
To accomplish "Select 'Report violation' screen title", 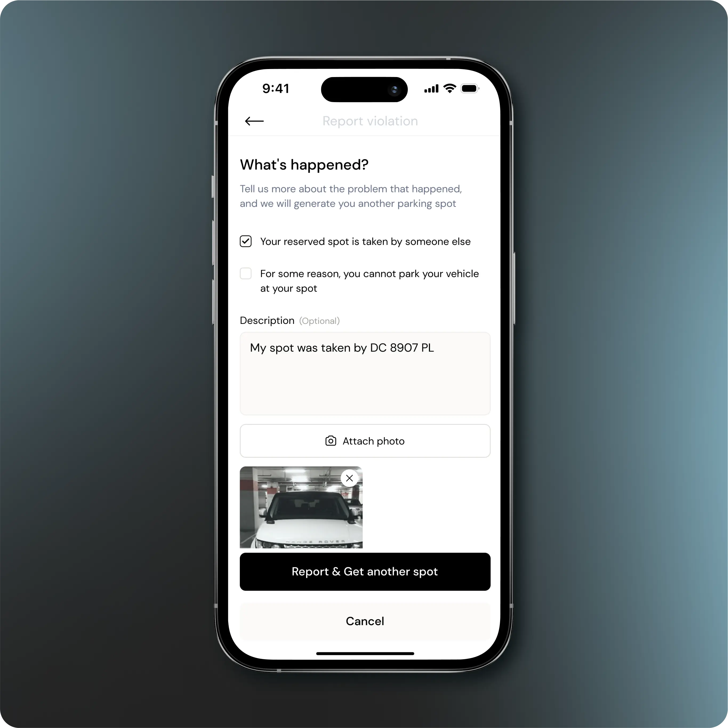I will [369, 121].
